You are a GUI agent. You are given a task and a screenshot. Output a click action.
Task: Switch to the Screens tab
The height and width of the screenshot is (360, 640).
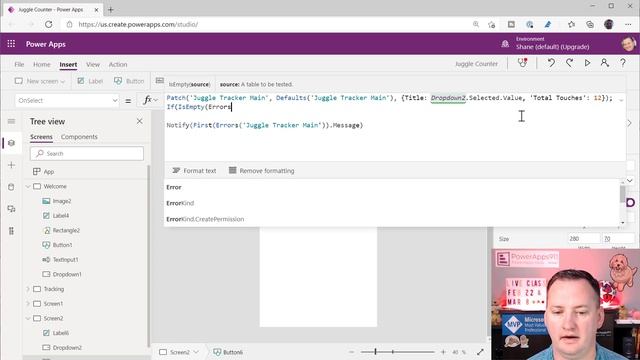[x=41, y=137]
